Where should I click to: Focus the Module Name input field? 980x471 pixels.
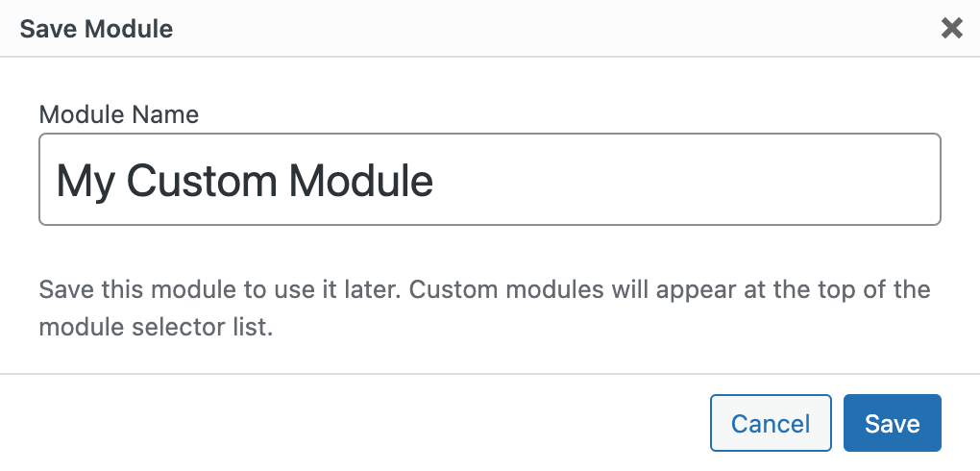click(x=489, y=180)
